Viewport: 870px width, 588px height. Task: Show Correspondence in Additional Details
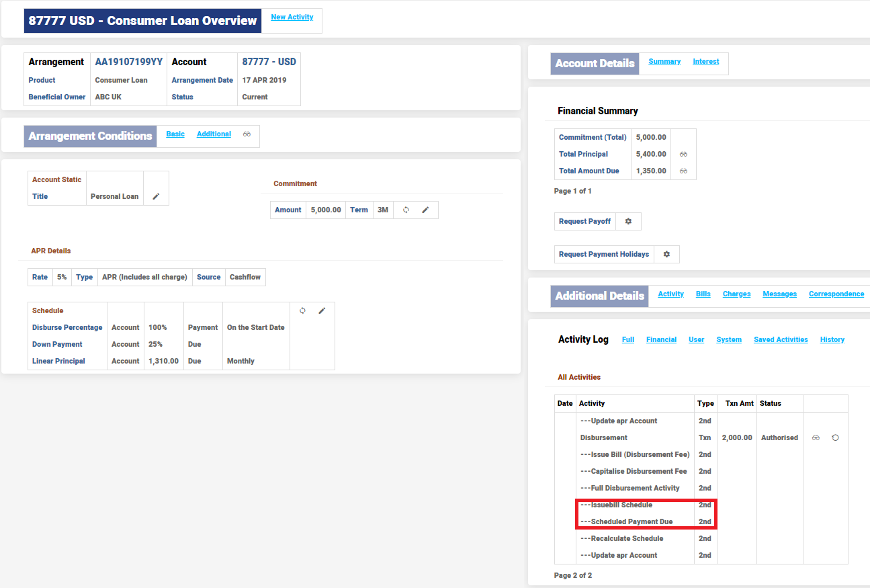click(836, 294)
